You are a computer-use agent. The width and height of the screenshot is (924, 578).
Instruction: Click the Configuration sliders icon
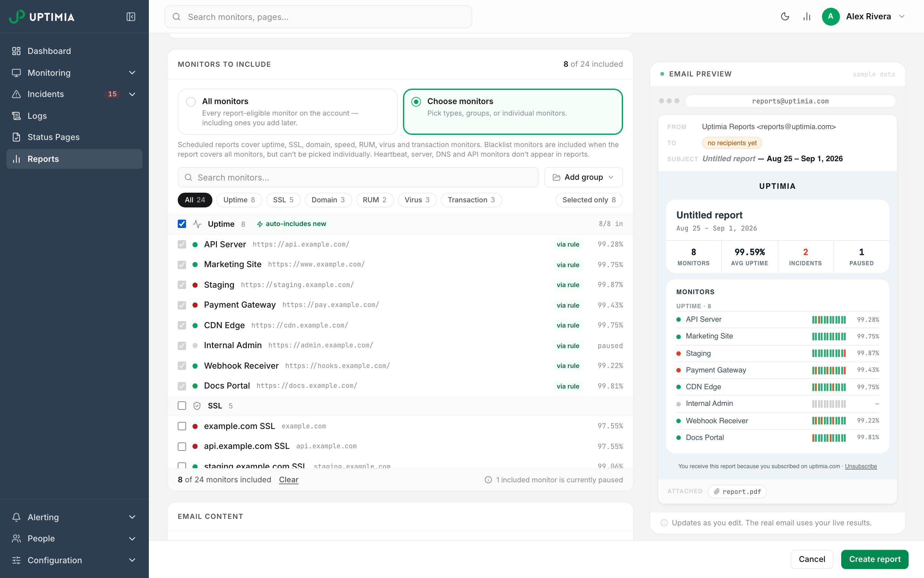click(16, 560)
